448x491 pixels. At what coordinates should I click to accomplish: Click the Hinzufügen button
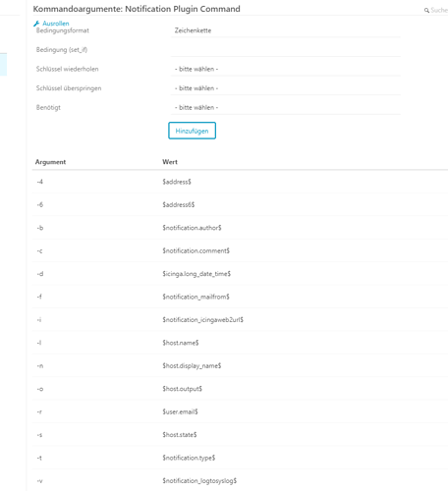point(192,131)
